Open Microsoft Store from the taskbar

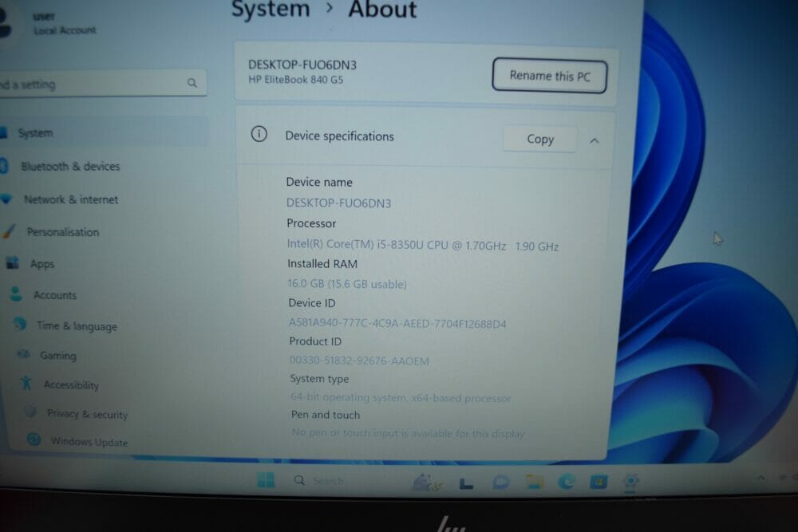(x=598, y=481)
